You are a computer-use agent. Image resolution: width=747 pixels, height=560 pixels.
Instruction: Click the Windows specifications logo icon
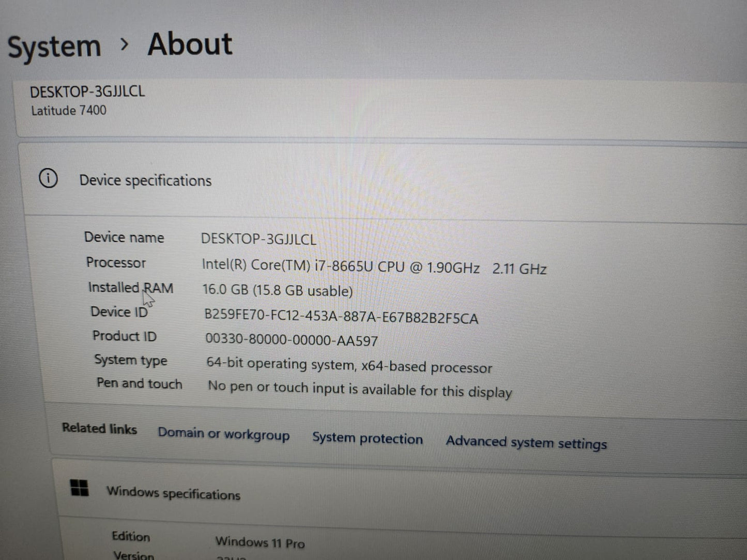click(79, 488)
